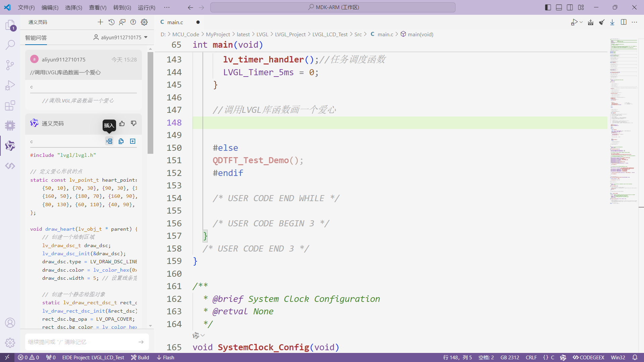Open the chip-shaped EIDE view icon
Image resolution: width=644 pixels, height=362 pixels.
10,126
